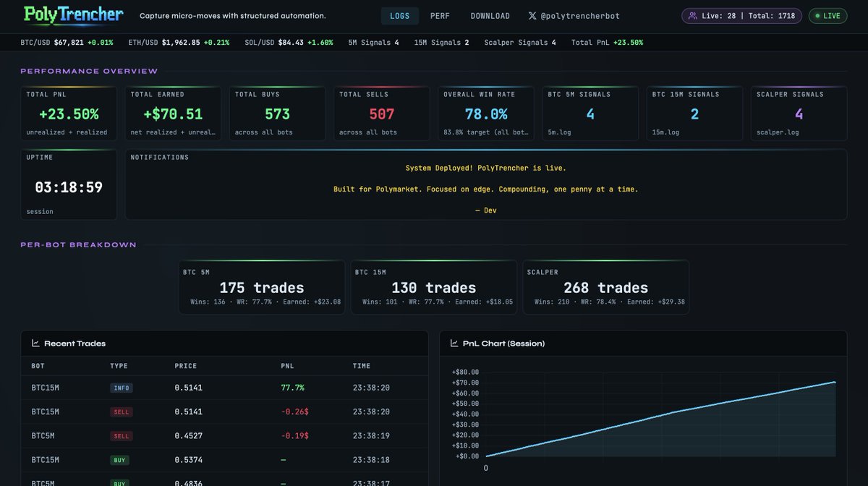Click the SELL badge in BTC15M row

[x=122, y=412]
